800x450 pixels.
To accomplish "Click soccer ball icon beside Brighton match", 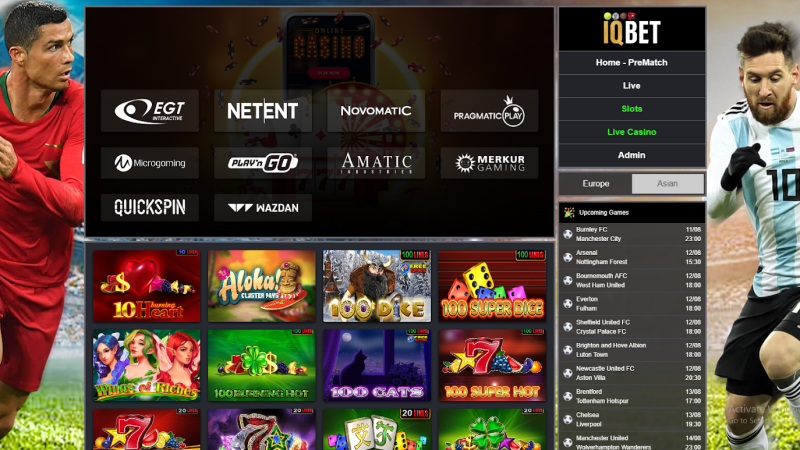I will (x=567, y=350).
